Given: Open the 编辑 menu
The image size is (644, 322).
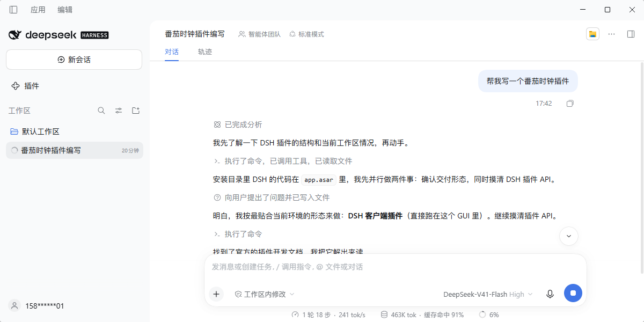Looking at the screenshot, I should [x=65, y=10].
